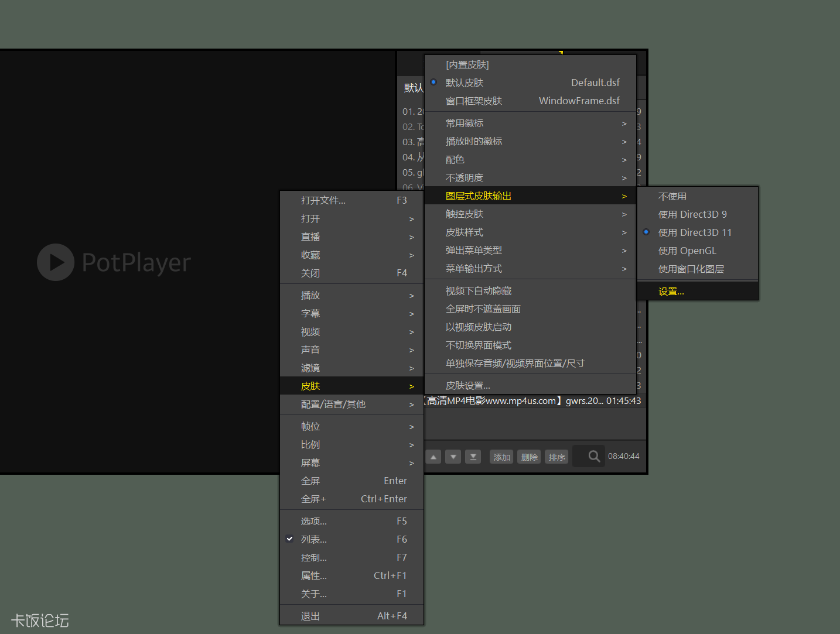Toggle 以视频皮肤启动 option

[530, 327]
